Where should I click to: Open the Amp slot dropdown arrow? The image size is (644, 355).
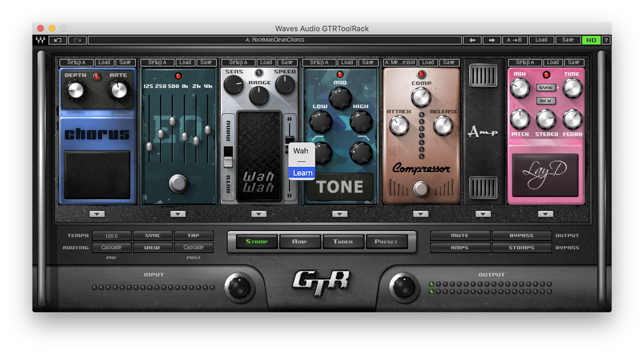483,214
